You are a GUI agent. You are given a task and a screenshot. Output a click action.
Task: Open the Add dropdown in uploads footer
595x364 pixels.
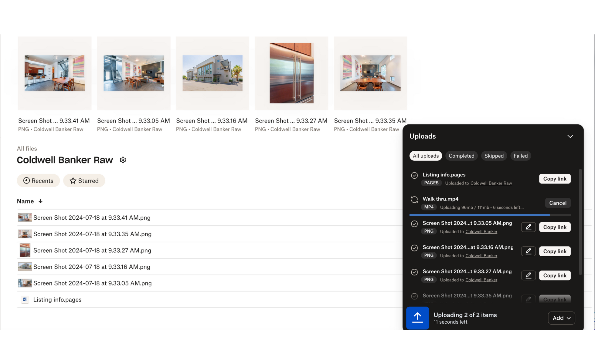[561, 318]
